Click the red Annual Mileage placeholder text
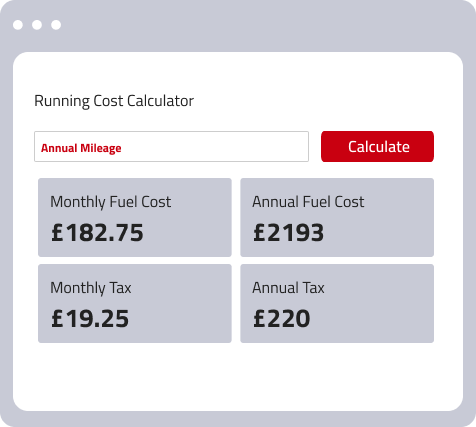 tap(81, 148)
